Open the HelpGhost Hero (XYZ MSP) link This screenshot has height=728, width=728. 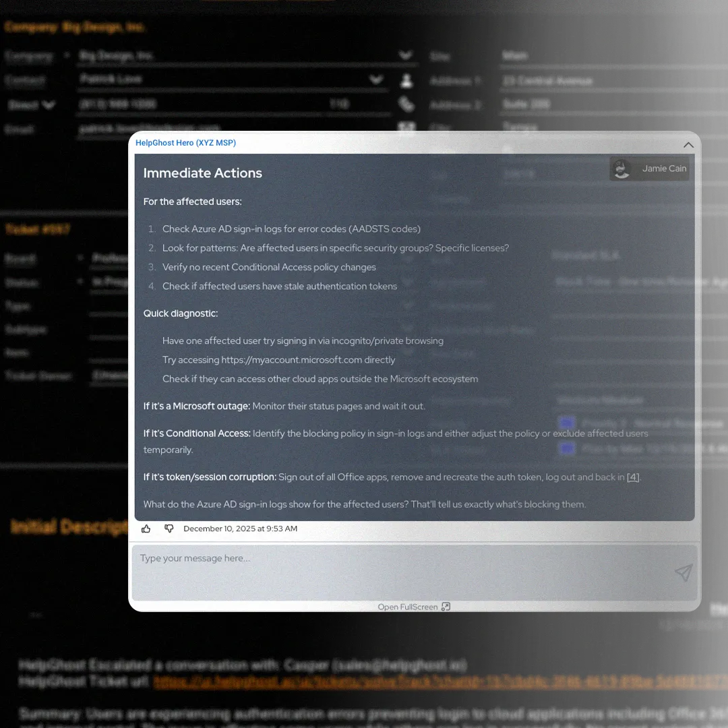point(186,143)
